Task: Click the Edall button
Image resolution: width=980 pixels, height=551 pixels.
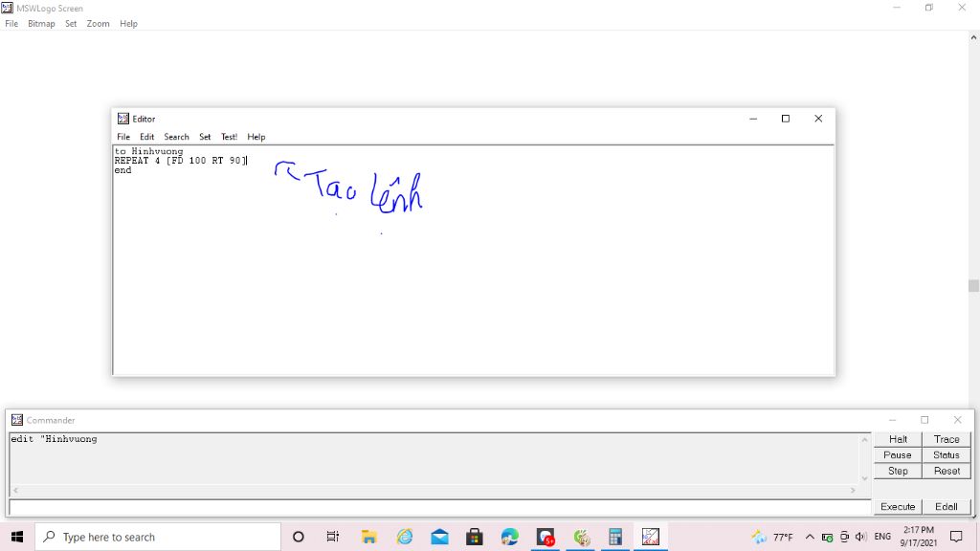Action: [x=947, y=507]
